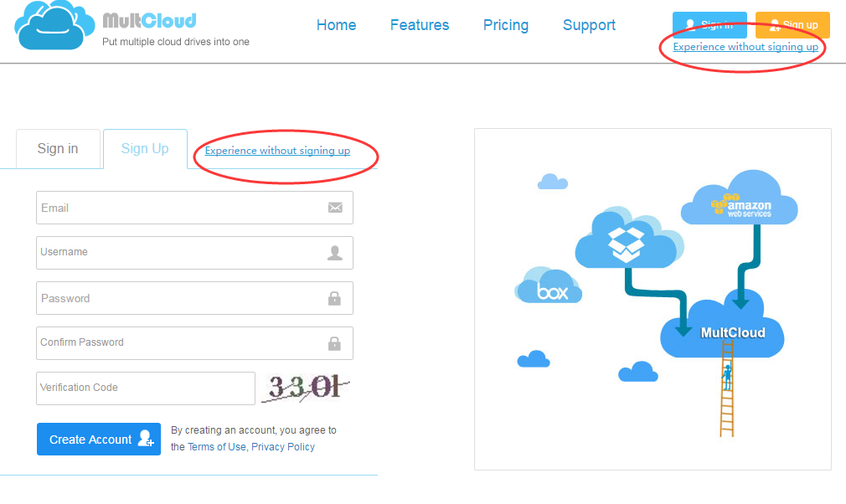Image resolution: width=846 pixels, height=504 pixels.
Task: Click the Create Account button
Action: (99, 440)
